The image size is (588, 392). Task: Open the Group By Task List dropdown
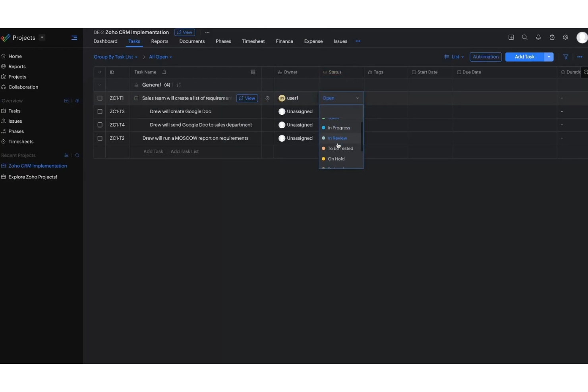(x=116, y=57)
